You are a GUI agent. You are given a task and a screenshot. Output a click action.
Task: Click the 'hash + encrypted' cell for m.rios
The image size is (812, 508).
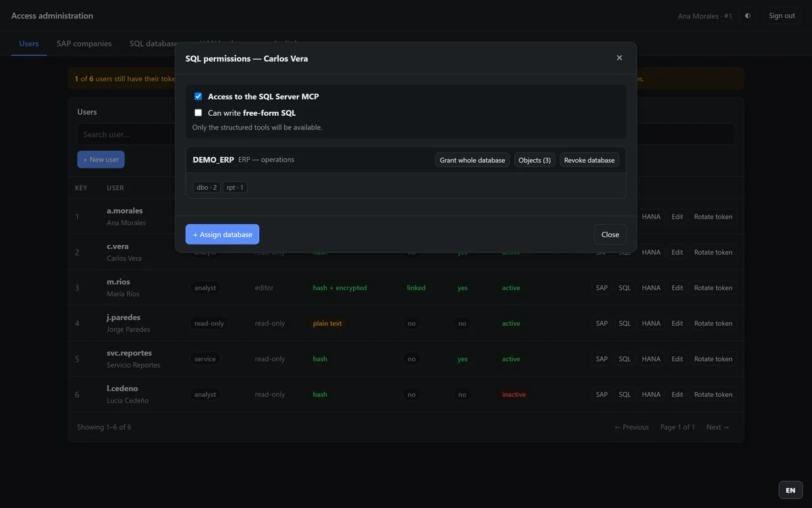340,288
